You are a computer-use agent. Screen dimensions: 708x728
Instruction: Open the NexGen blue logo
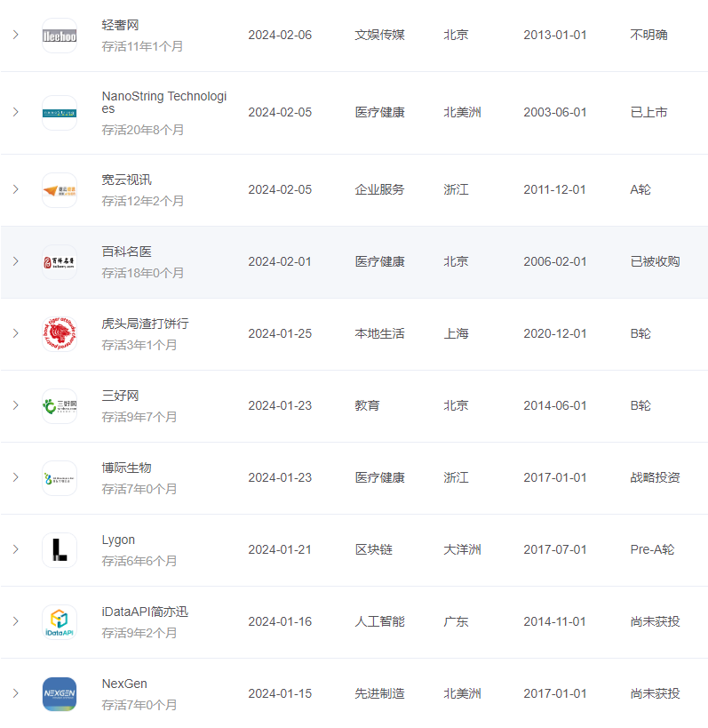(60, 693)
